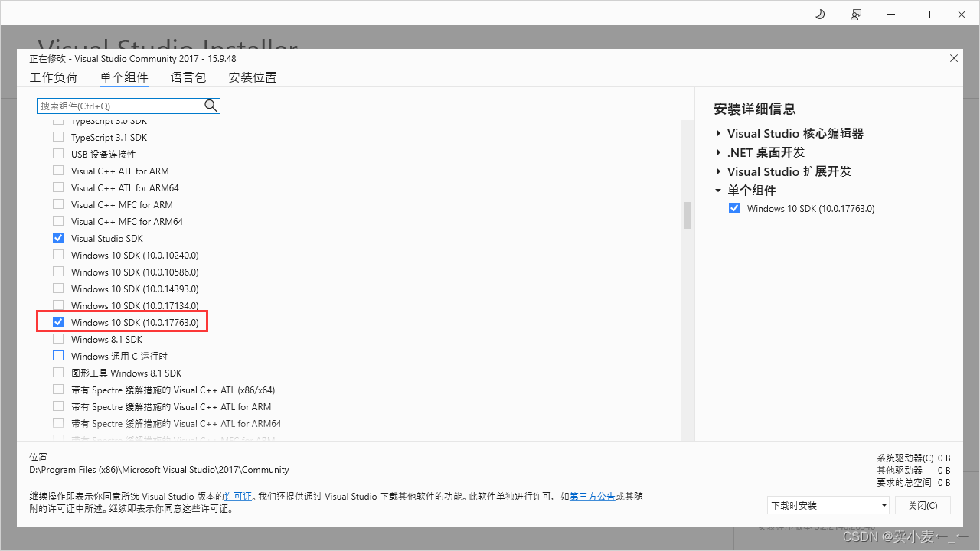Close the modify dialog with X
Image resolution: width=980 pixels, height=551 pixels.
coord(954,58)
